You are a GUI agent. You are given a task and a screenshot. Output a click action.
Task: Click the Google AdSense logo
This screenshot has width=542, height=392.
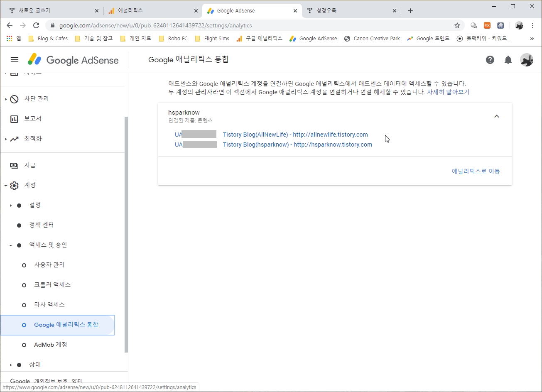tap(73, 60)
